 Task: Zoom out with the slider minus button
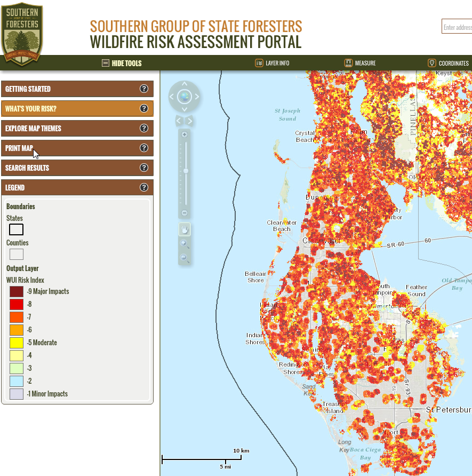coord(185,213)
